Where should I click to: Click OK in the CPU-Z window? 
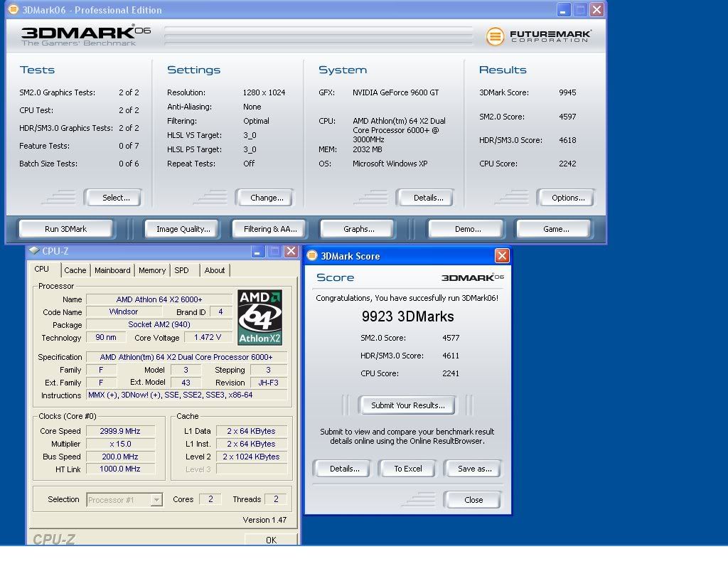pyautogui.click(x=271, y=540)
